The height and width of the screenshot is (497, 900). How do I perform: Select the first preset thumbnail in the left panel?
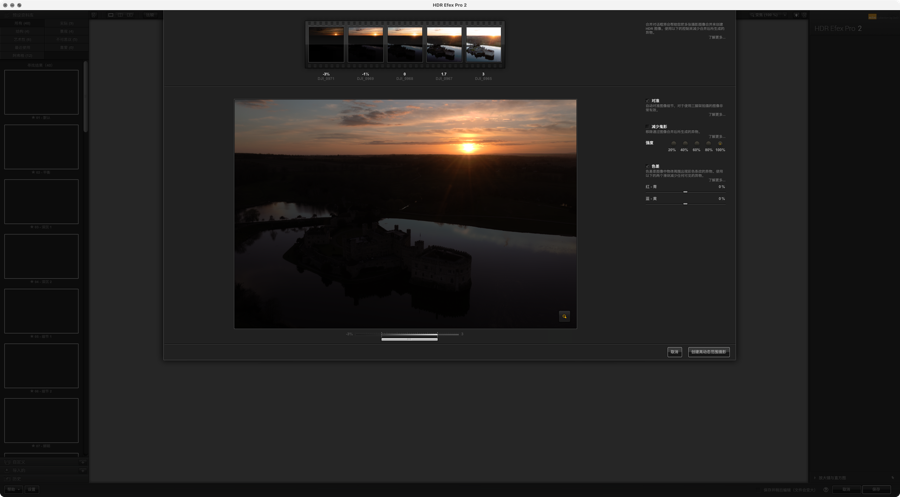41,92
